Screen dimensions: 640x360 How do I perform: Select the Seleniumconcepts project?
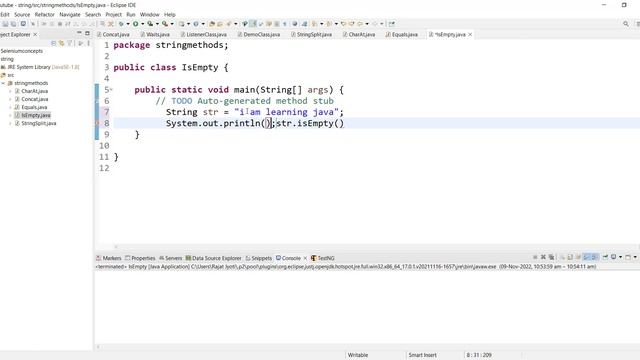(x=22, y=51)
